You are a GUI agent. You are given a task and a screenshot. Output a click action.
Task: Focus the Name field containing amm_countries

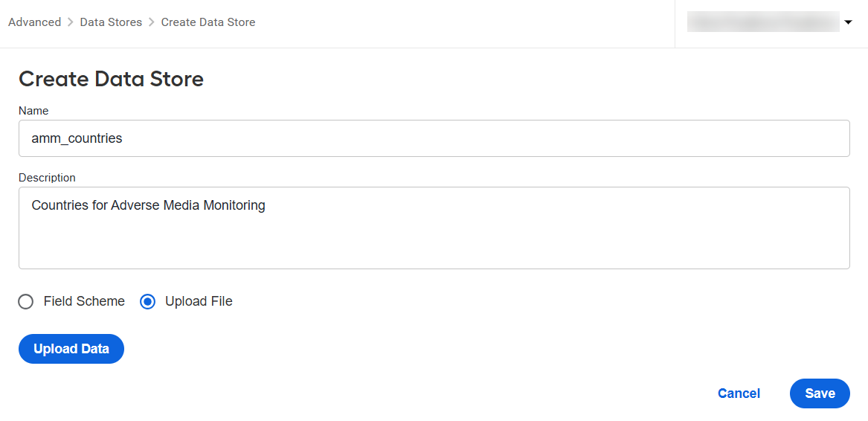point(434,138)
